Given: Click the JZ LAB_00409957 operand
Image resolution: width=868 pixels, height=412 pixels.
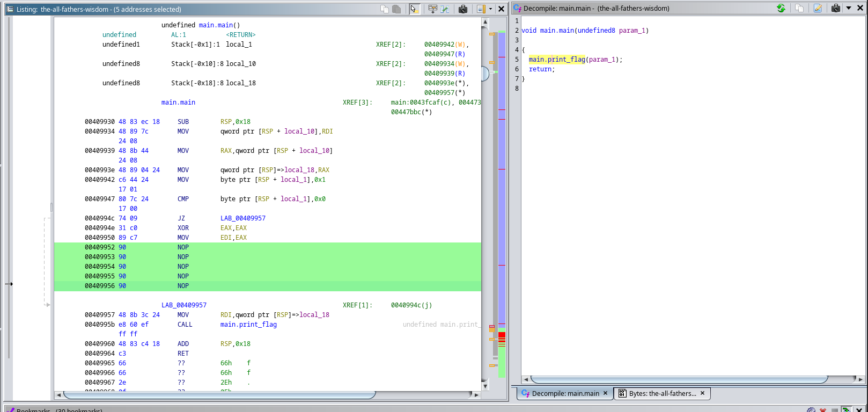Looking at the screenshot, I should point(243,218).
